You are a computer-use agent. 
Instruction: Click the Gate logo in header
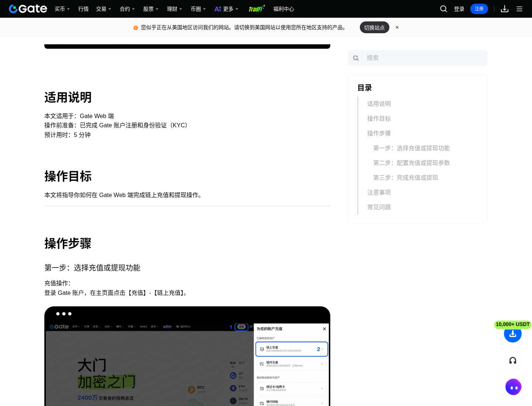tap(28, 9)
